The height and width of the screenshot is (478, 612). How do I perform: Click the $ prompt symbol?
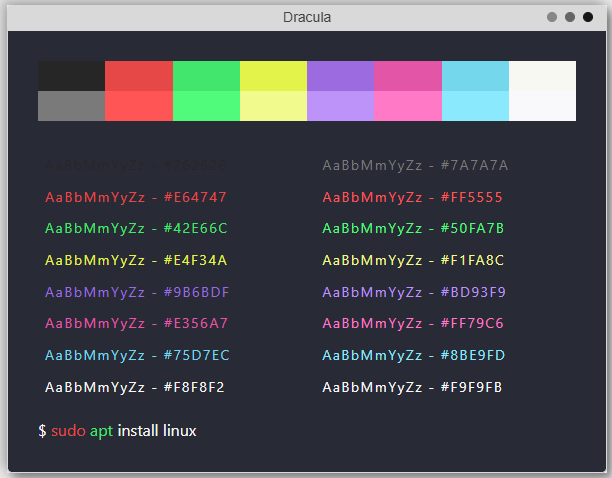coord(42,431)
